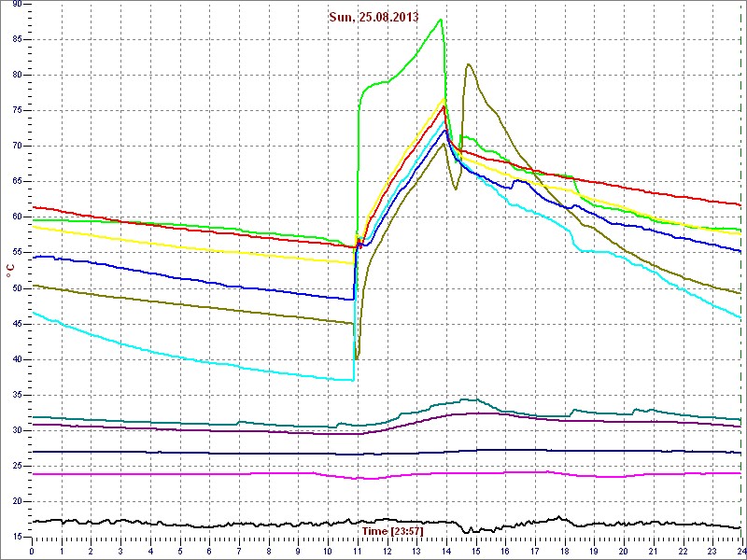
Task: Select the 45 value on temperature axis
Action: pos(17,324)
